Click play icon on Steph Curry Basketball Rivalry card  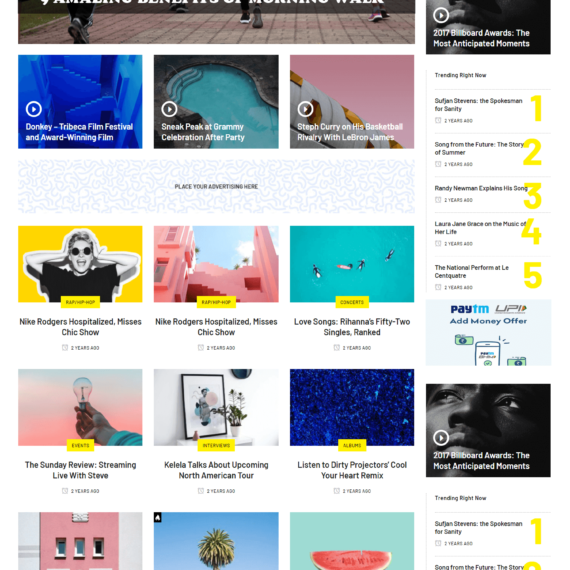tap(305, 109)
